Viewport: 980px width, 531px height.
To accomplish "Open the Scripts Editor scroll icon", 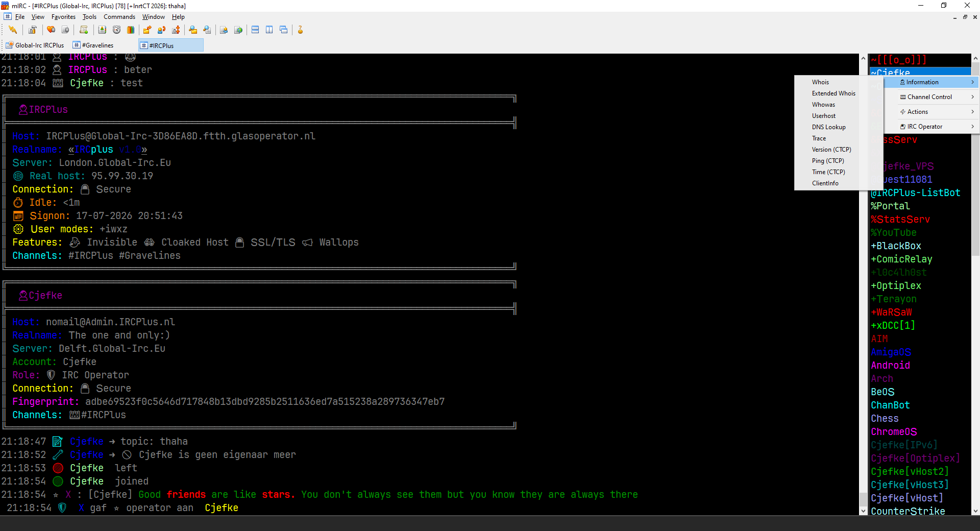I will click(x=84, y=30).
